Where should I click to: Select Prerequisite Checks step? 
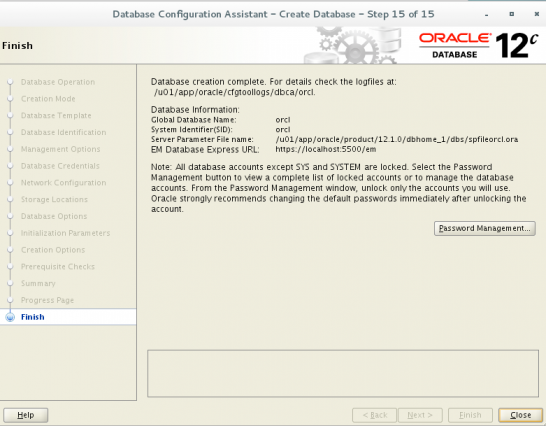(58, 266)
